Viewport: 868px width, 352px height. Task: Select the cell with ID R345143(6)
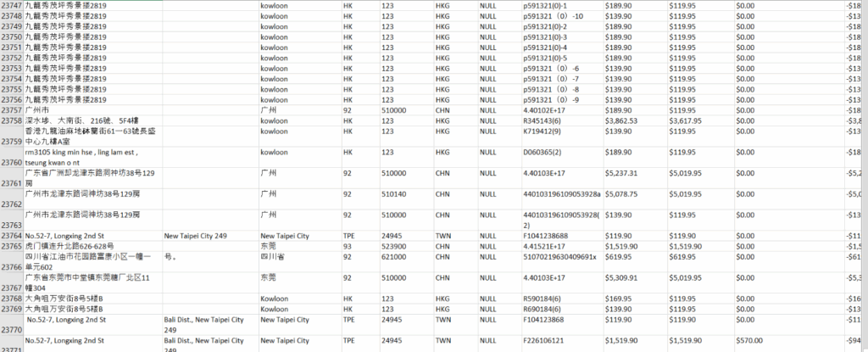(542, 121)
